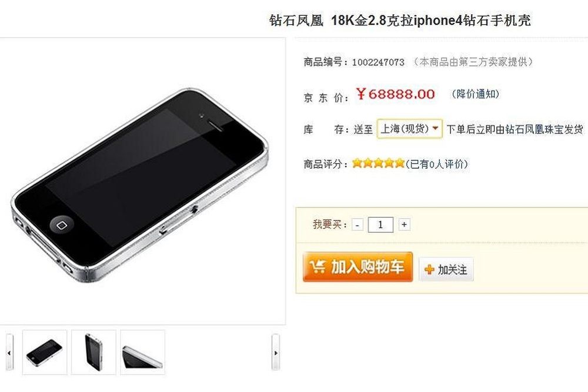588x392 pixels.
Task: Select the third edge close-up thumbnail
Action: (x=142, y=352)
